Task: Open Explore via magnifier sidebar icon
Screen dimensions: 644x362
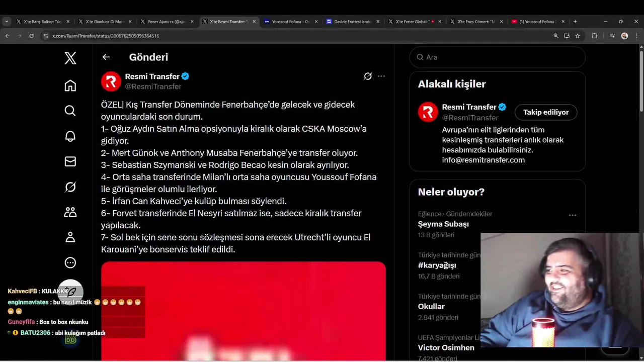Action: [x=70, y=111]
